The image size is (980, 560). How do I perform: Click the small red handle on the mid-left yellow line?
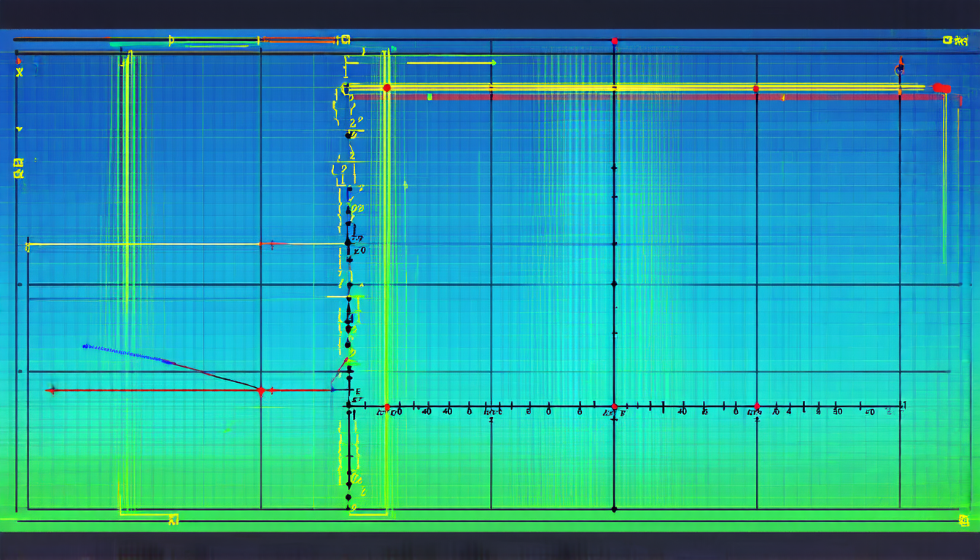(x=271, y=244)
